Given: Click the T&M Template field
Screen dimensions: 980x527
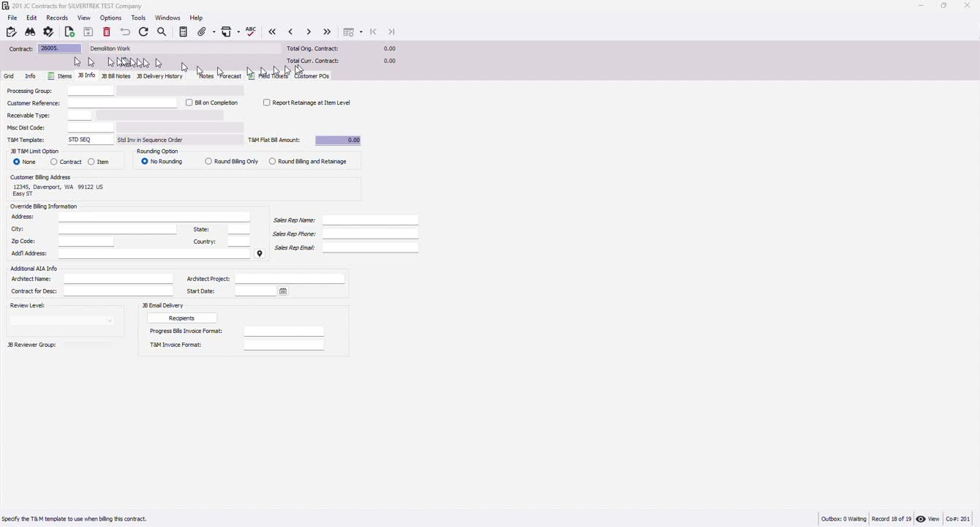Looking at the screenshot, I should [91, 140].
